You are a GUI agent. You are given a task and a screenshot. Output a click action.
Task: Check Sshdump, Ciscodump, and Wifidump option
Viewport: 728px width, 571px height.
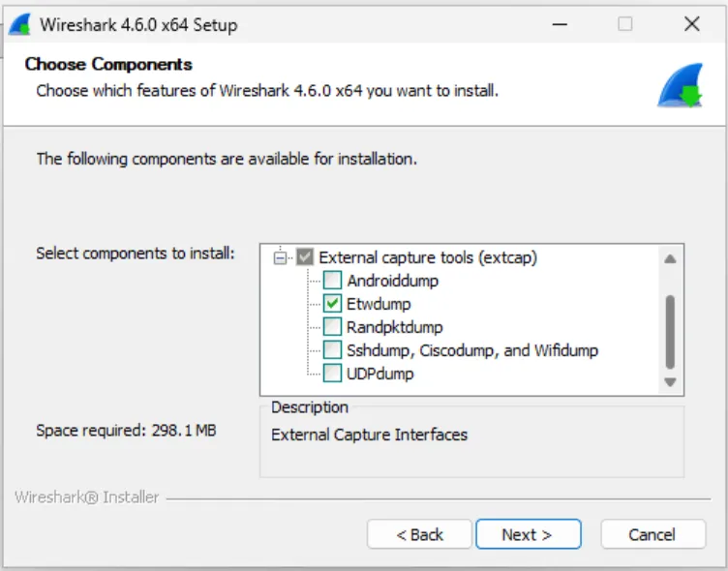click(332, 350)
